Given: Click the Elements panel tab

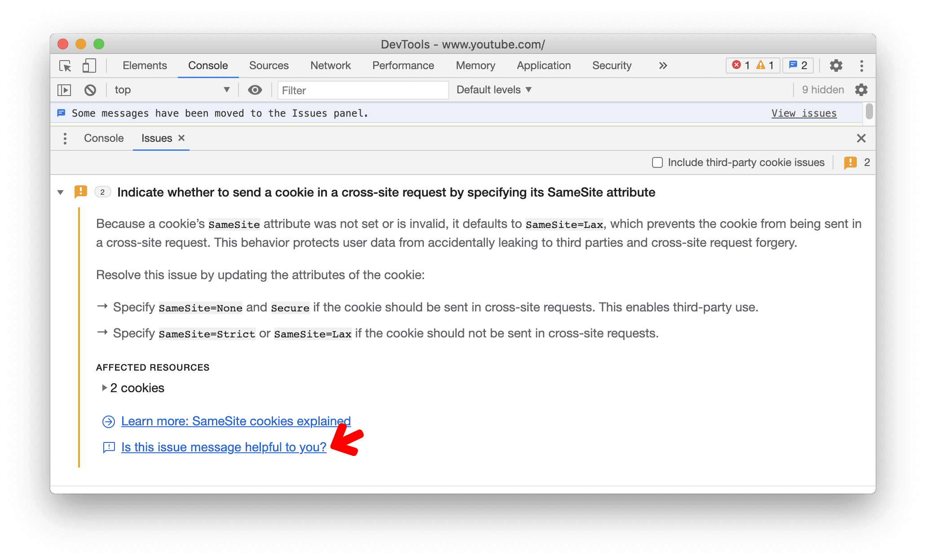Looking at the screenshot, I should pyautogui.click(x=145, y=66).
